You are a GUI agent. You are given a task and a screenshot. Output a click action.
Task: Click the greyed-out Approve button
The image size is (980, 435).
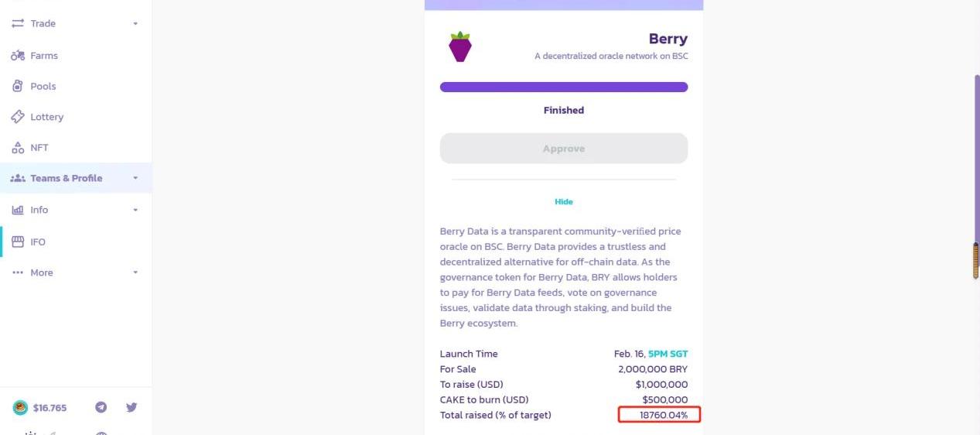(563, 149)
